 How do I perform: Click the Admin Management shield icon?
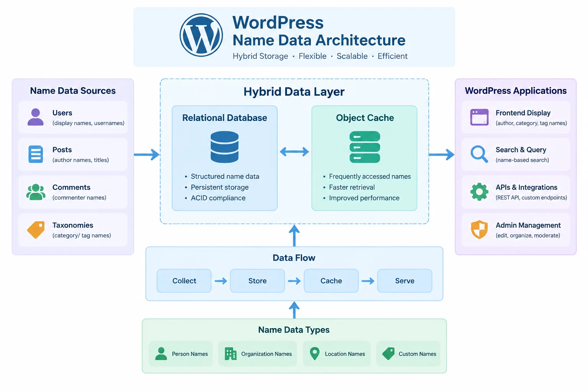pos(479,230)
